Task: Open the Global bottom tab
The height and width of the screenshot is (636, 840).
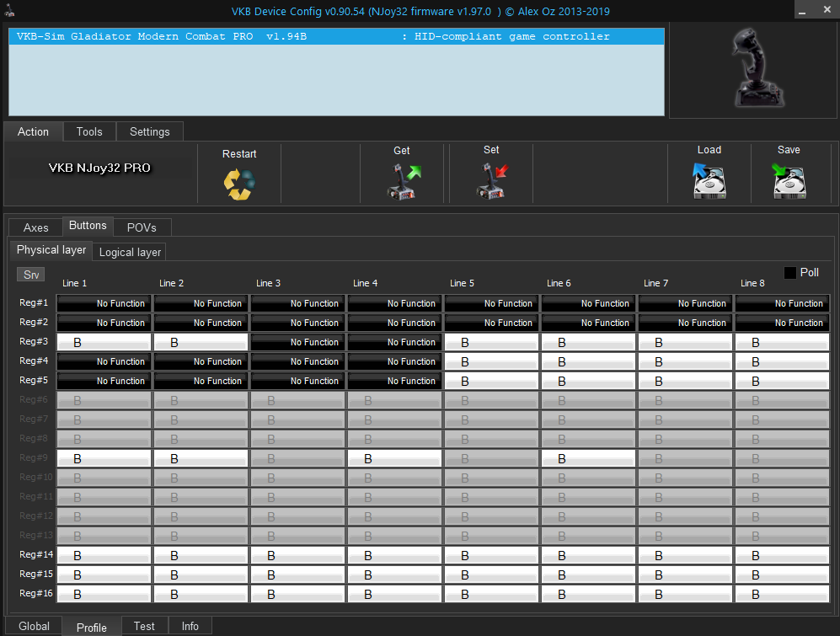Action: pos(34,627)
